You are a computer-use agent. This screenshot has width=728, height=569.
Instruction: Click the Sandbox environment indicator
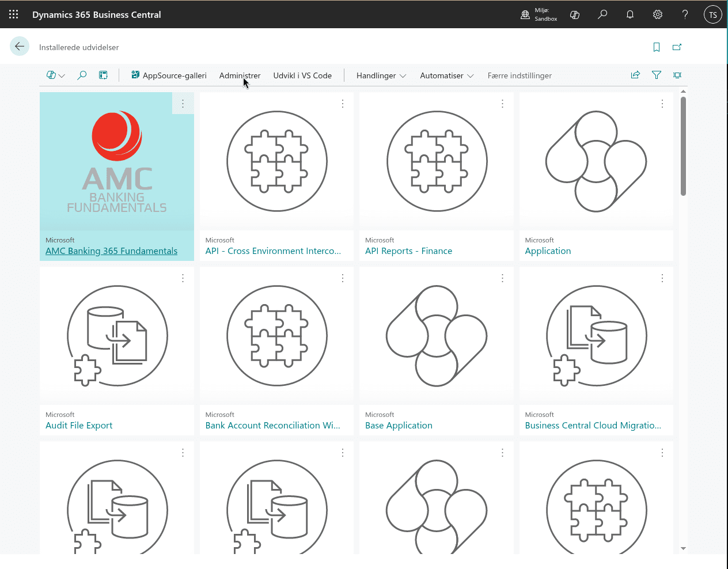[539, 15]
